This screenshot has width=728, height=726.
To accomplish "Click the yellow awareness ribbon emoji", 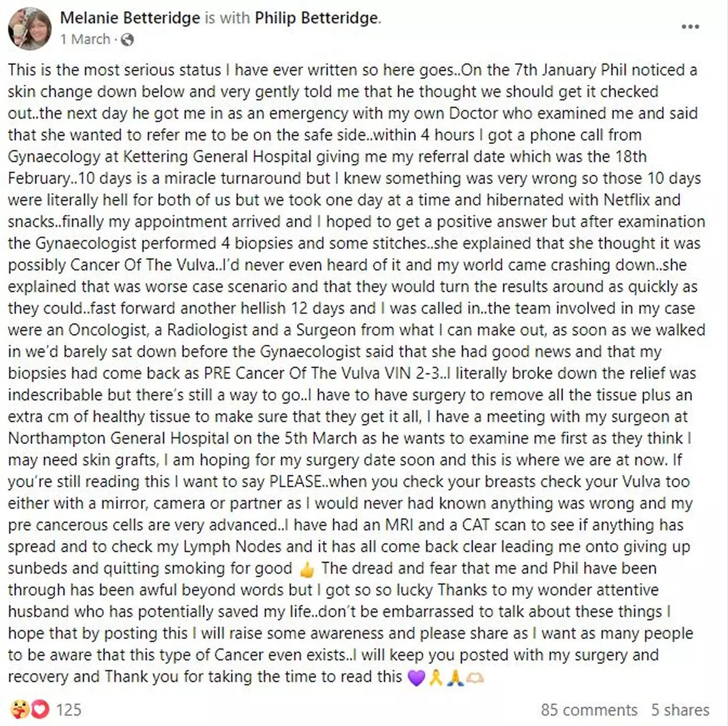I will [x=436, y=677].
